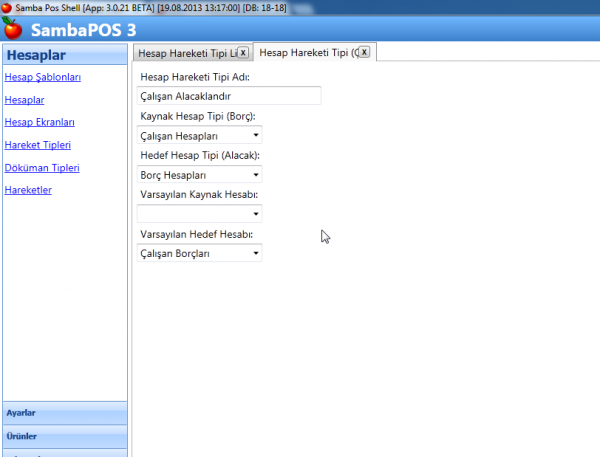Close the active Hesap Hareketi Tipi tab
The height and width of the screenshot is (457, 600).
364,52
